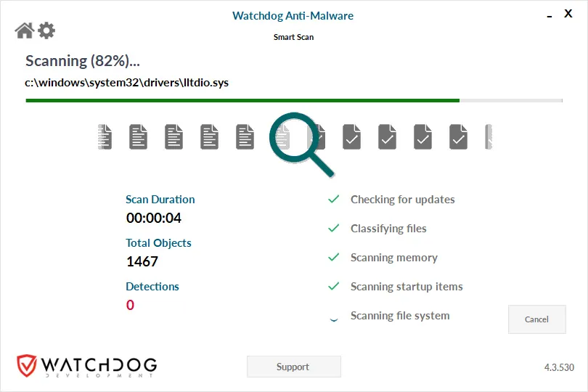Click the version number 4.3.530
The width and height of the screenshot is (588, 392).
tap(559, 367)
